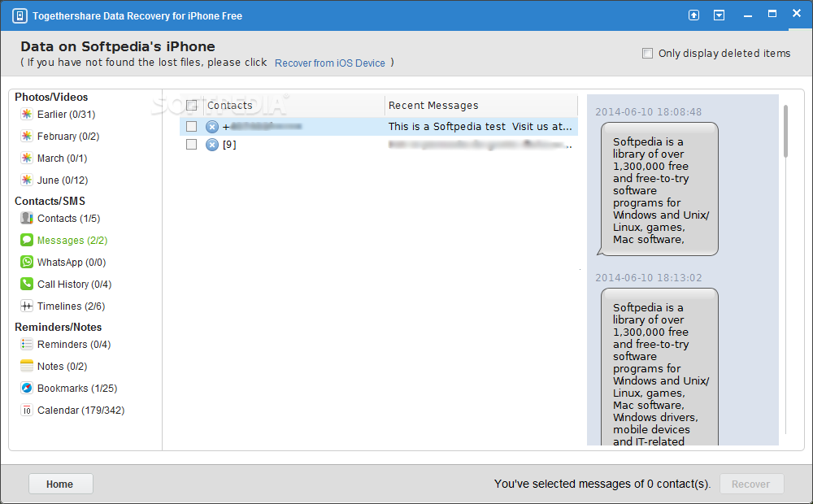
Task: Click the app logo in title bar
Action: point(20,16)
